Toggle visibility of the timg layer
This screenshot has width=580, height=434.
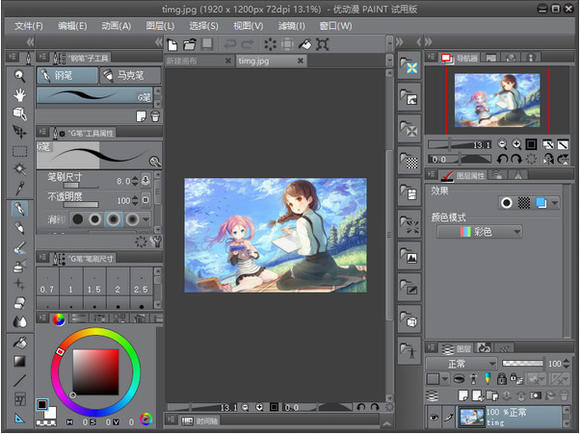pyautogui.click(x=434, y=417)
